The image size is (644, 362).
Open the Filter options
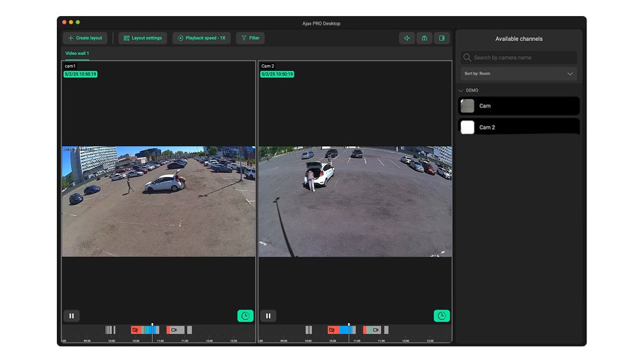click(250, 38)
